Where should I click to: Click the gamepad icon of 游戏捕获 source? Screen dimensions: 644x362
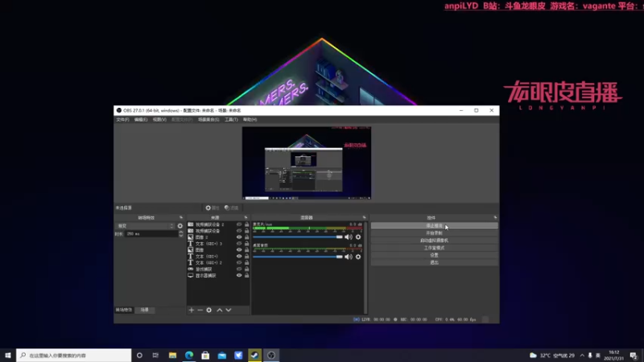191,269
